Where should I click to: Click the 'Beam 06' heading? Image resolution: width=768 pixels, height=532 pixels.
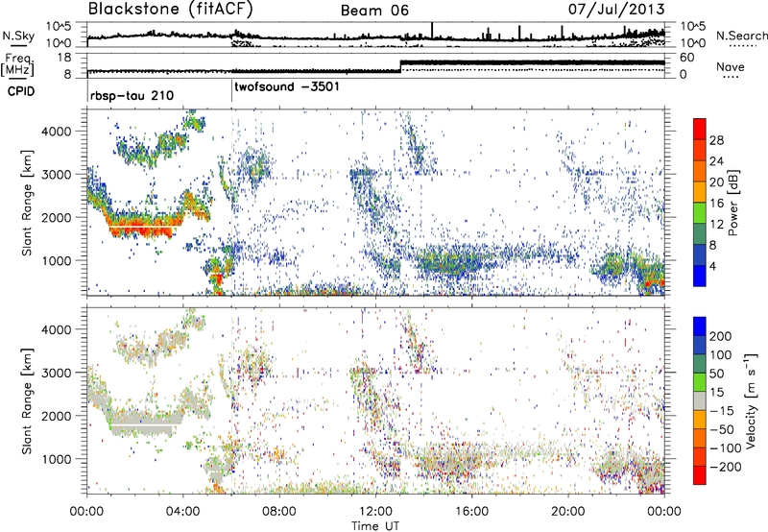(374, 11)
